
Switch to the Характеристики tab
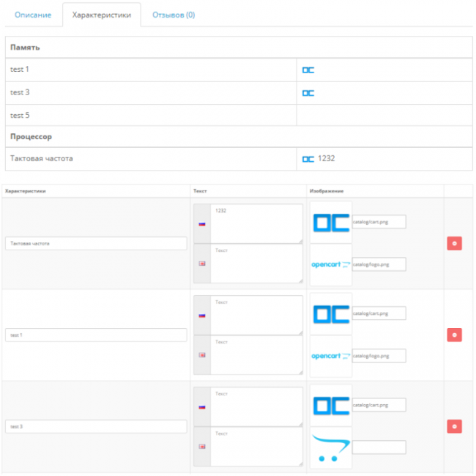point(101,15)
